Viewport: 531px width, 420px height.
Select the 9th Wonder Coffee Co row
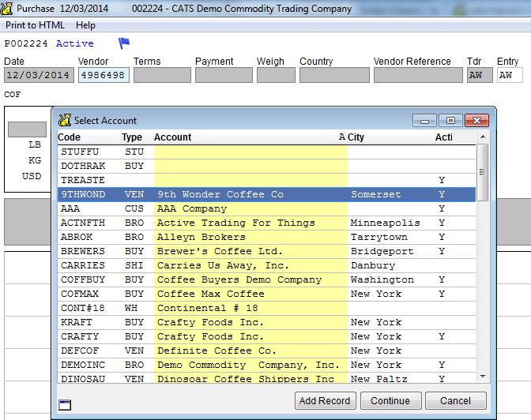[x=266, y=194]
